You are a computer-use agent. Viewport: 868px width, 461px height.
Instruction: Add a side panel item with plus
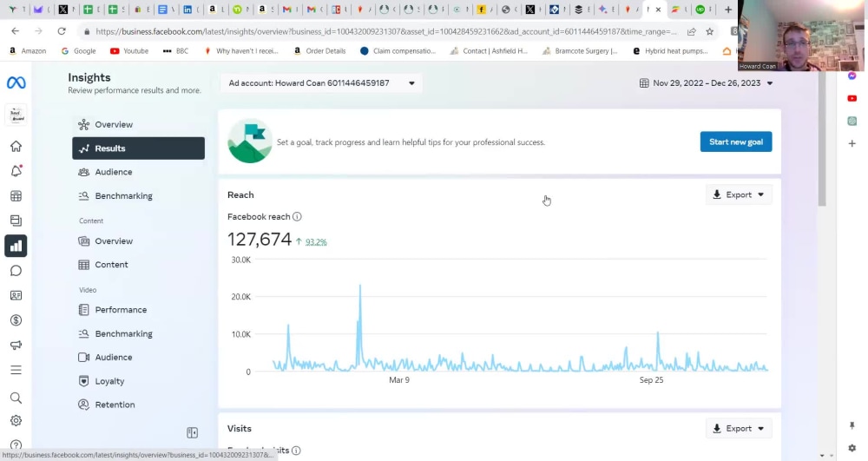coord(852,143)
